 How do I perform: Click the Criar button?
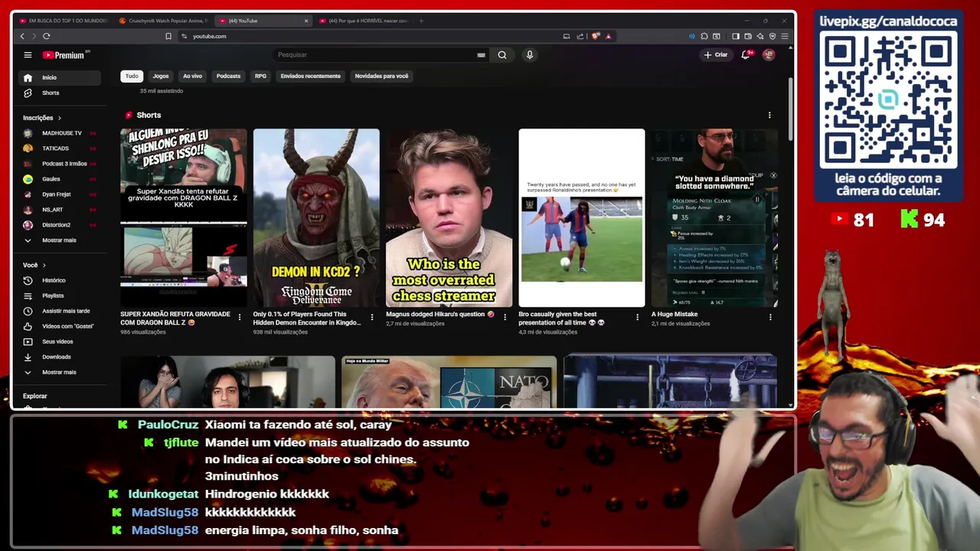point(716,55)
